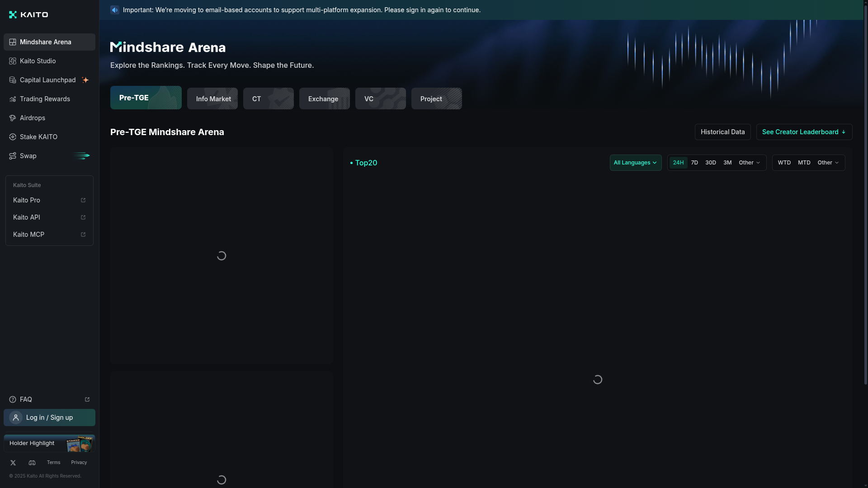This screenshot has height=488, width=868.
Task: Select the 24H time range
Action: (678, 163)
